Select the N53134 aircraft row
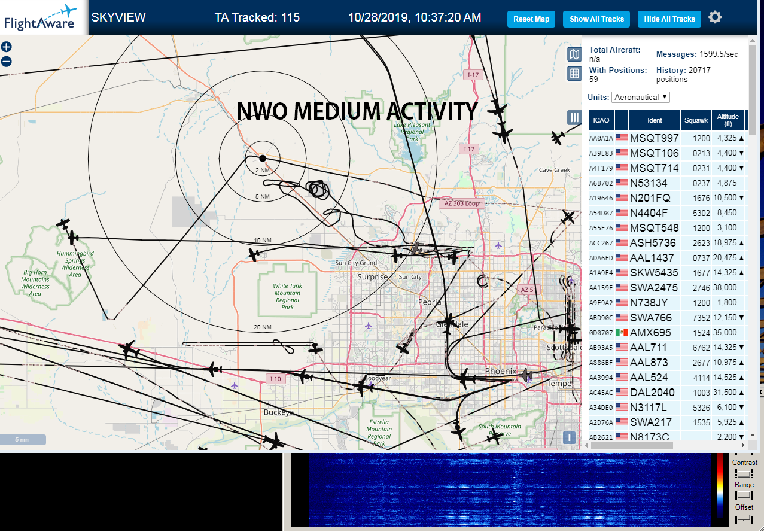Screen dimensions: 764x532 (x=667, y=183)
